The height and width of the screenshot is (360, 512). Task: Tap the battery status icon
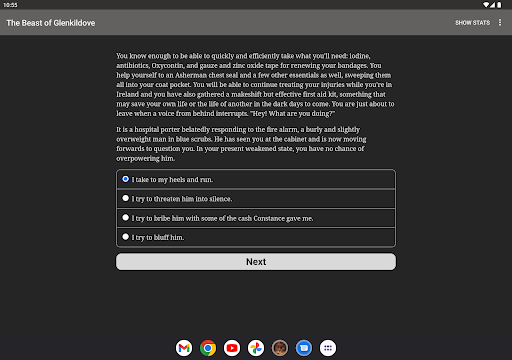click(x=499, y=5)
